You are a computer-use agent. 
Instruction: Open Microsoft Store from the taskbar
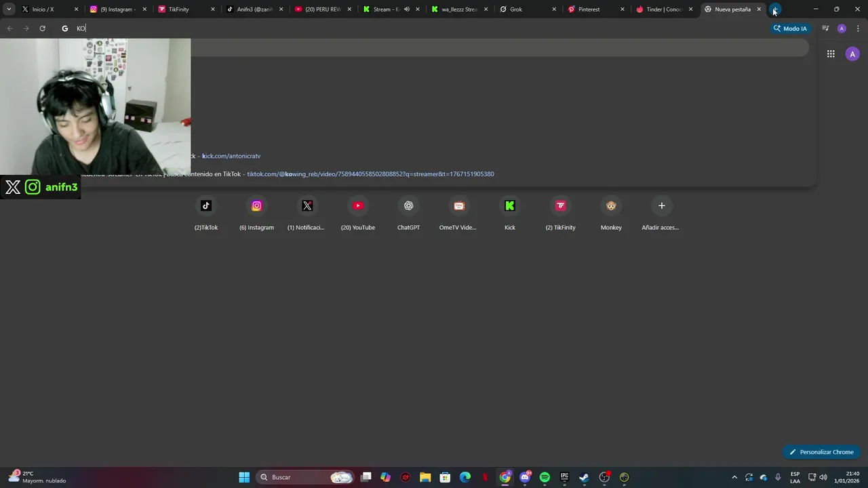pos(445,477)
